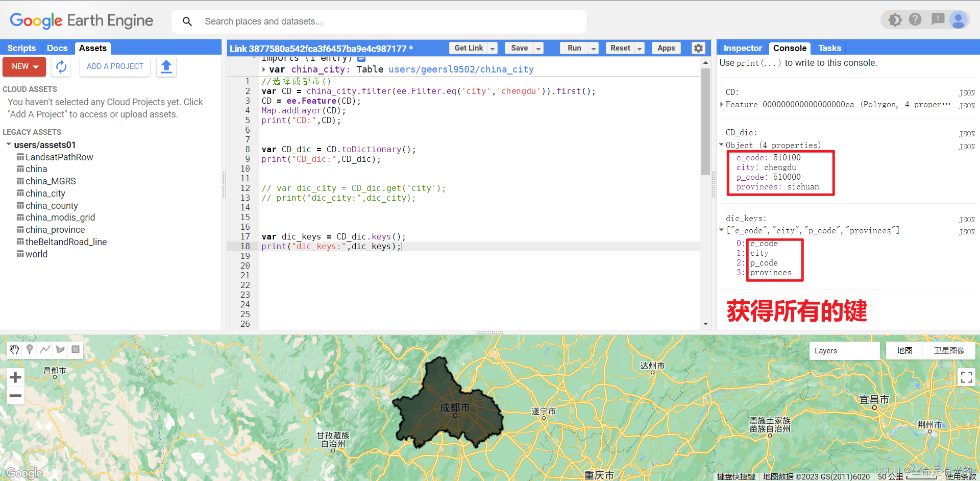Open the imports entry info icon
Image resolution: width=980 pixels, height=481 pixels.
coord(361,59)
